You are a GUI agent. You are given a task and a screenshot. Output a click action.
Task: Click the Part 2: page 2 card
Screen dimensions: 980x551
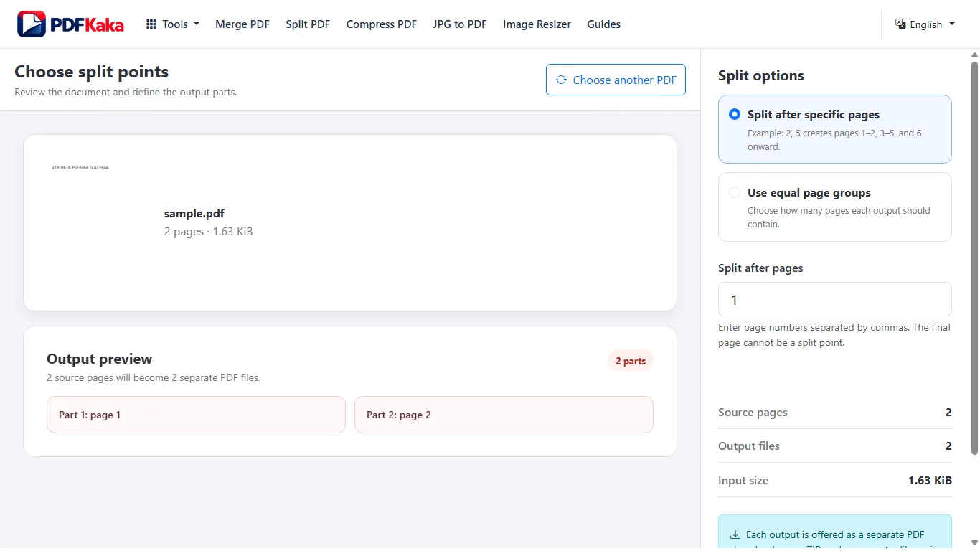tap(504, 415)
